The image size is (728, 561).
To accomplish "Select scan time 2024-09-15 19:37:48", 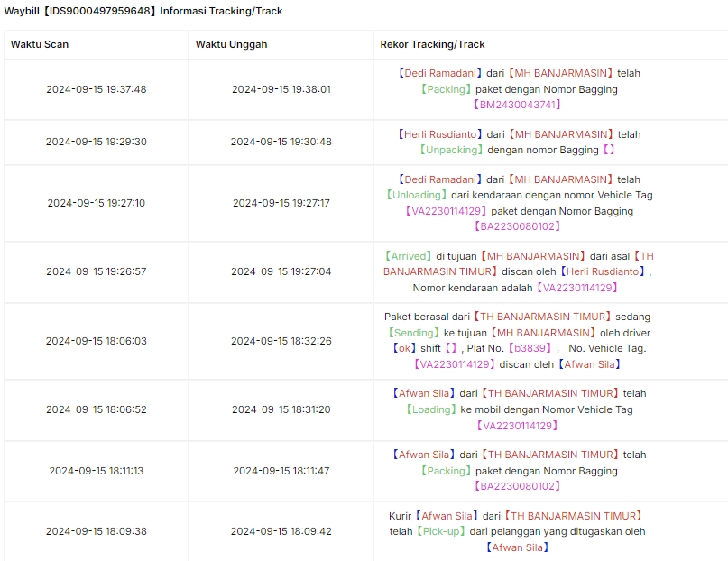I will pyautogui.click(x=97, y=89).
